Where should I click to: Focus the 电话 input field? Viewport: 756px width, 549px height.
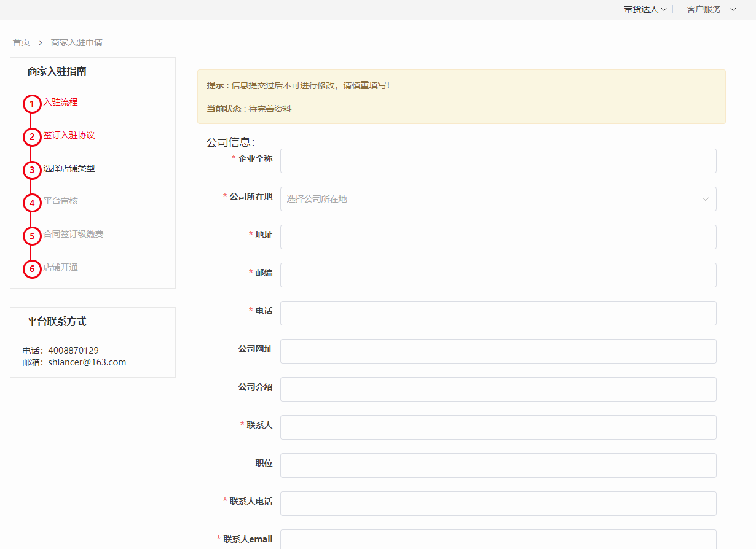pyautogui.click(x=498, y=313)
